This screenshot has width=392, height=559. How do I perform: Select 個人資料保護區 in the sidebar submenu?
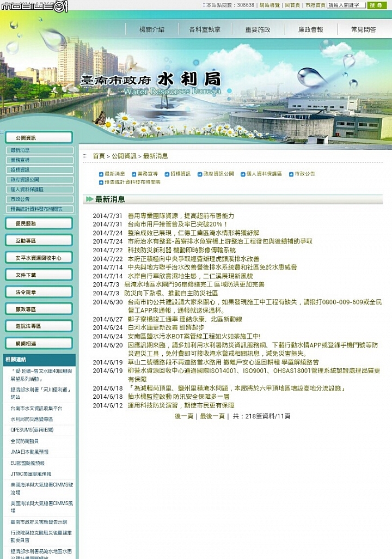point(40,190)
